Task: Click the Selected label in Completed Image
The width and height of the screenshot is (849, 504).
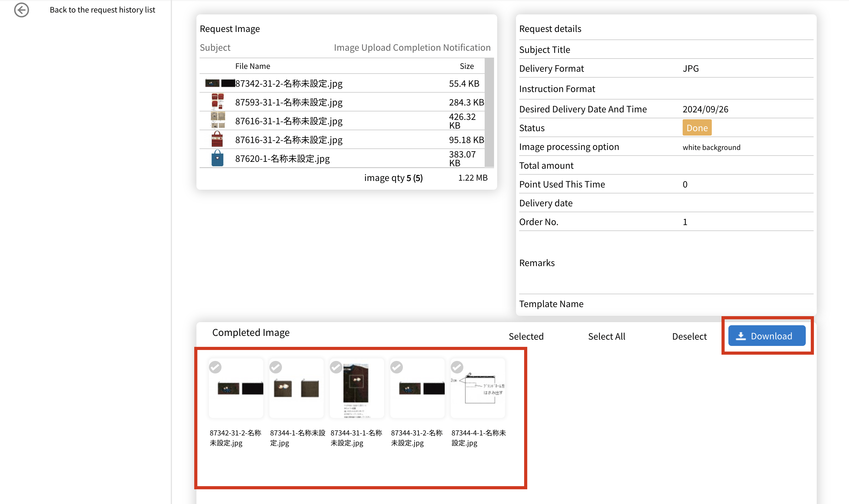Action: pos(526,336)
